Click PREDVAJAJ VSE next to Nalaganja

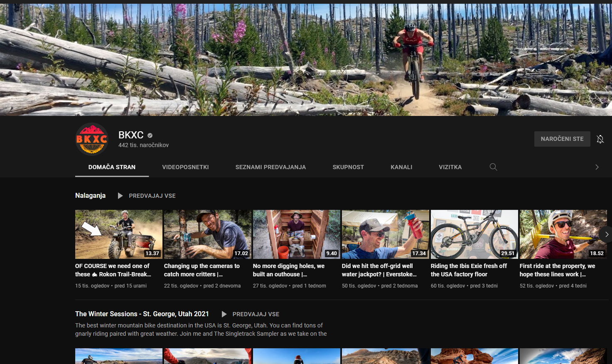click(152, 196)
